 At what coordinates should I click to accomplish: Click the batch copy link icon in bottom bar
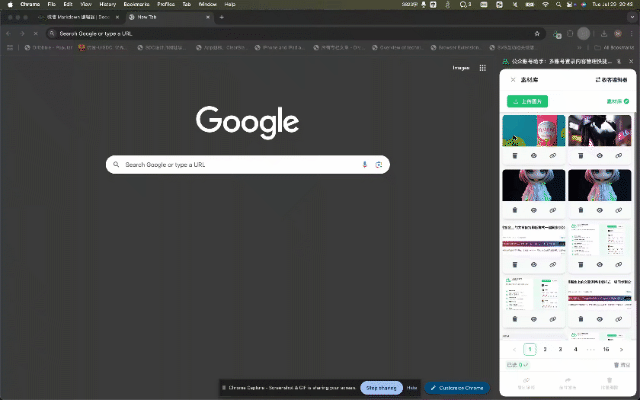(x=526, y=380)
